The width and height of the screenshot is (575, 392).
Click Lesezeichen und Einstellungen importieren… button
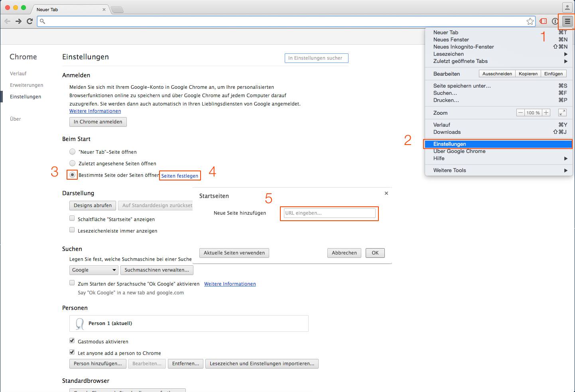[262, 364]
